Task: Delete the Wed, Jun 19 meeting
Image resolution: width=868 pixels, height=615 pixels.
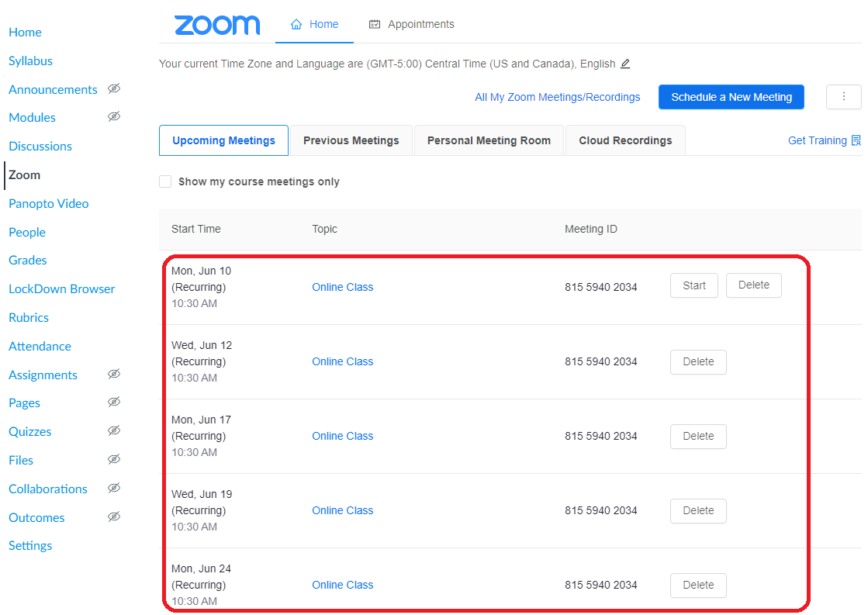Action: 698,510
